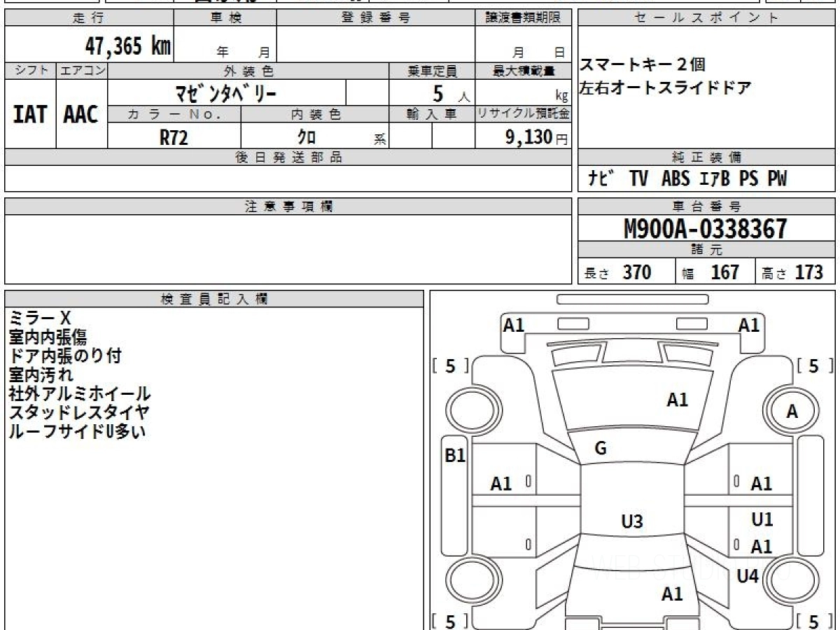Click the 検査員記入欄 header bar
This screenshot has height=630, width=840.
click(x=214, y=299)
